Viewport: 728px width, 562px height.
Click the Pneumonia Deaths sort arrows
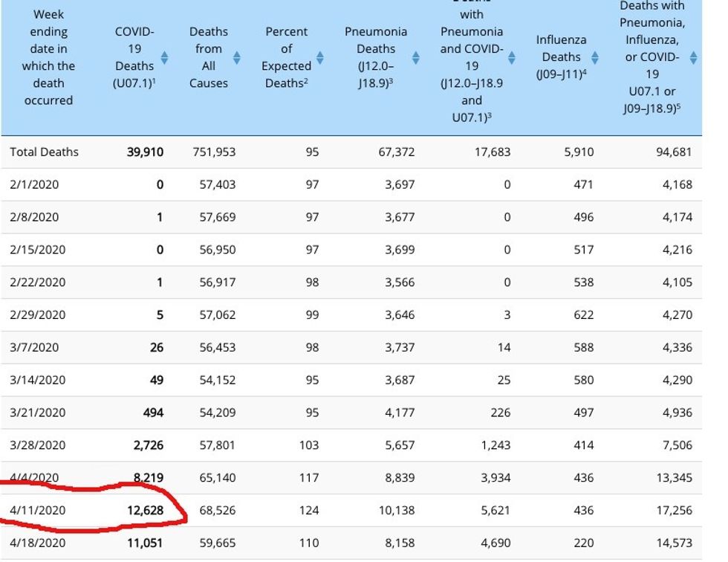point(416,57)
